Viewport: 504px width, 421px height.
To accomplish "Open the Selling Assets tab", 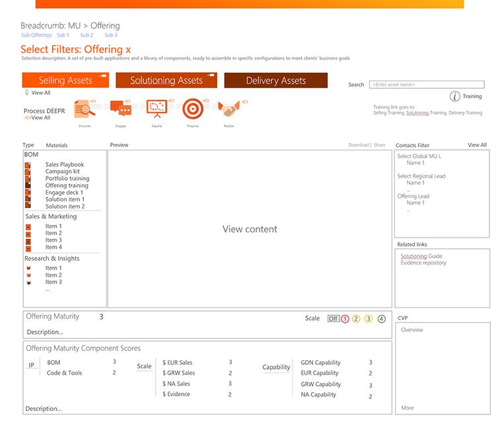I will 65,81.
